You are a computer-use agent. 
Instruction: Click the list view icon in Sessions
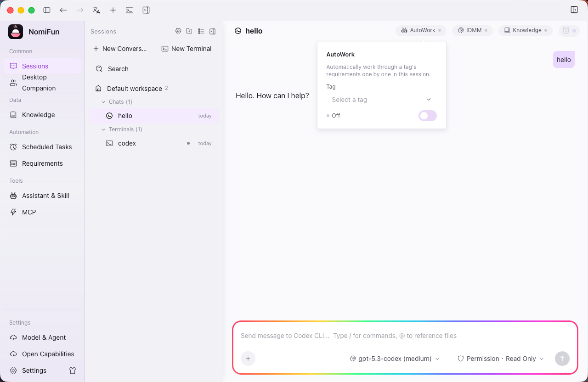201,31
